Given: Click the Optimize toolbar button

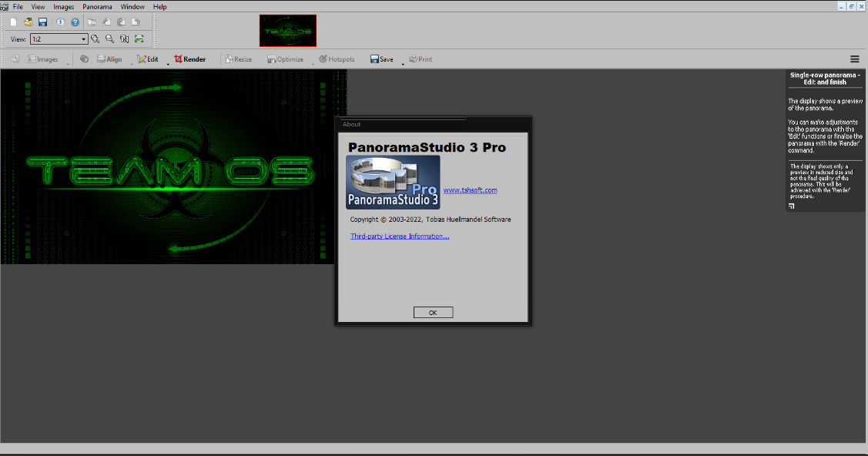Looking at the screenshot, I should [x=285, y=59].
